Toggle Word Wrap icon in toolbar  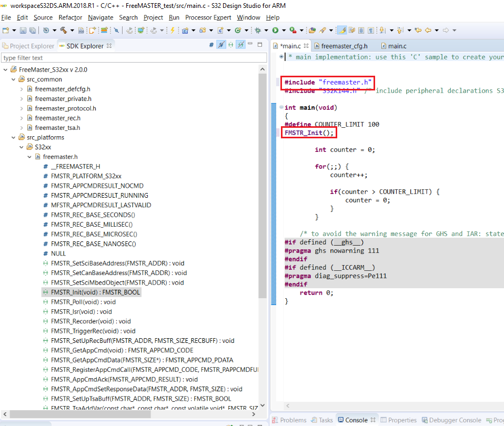coord(352,30)
